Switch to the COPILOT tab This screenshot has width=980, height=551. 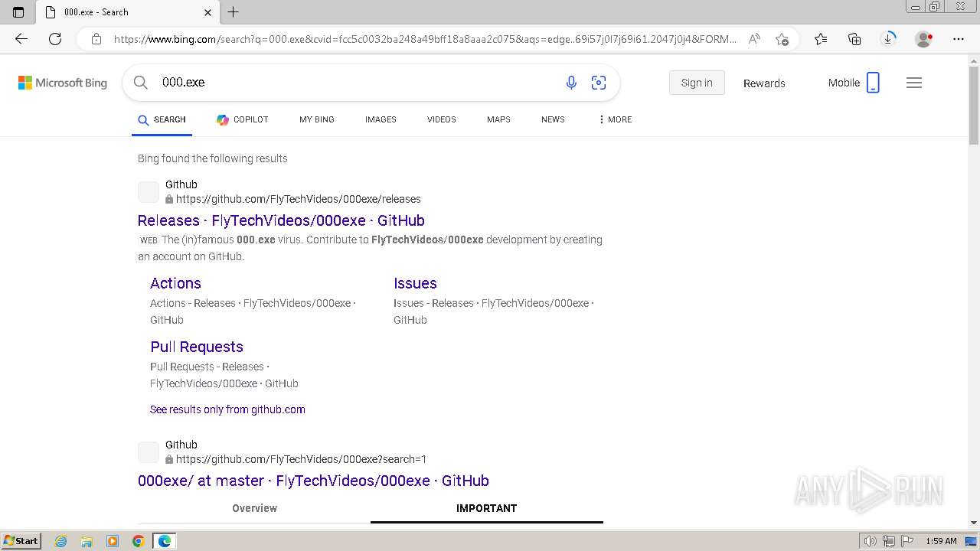click(242, 119)
